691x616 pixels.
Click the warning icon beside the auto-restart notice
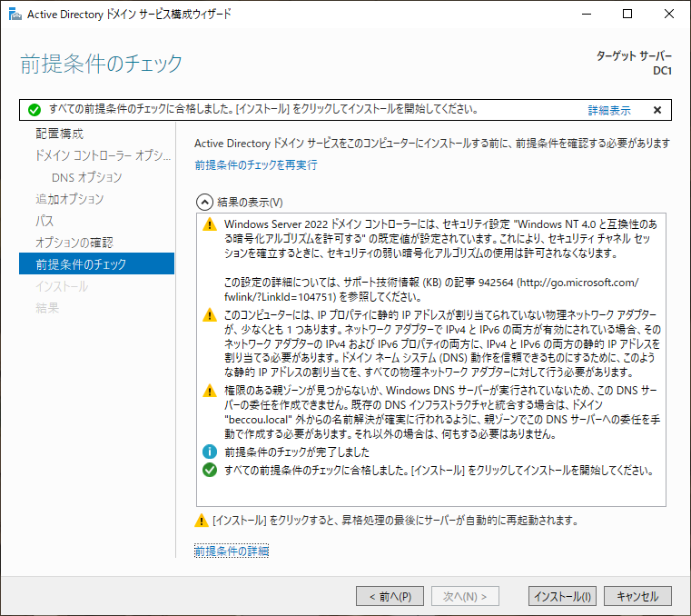[x=202, y=522]
